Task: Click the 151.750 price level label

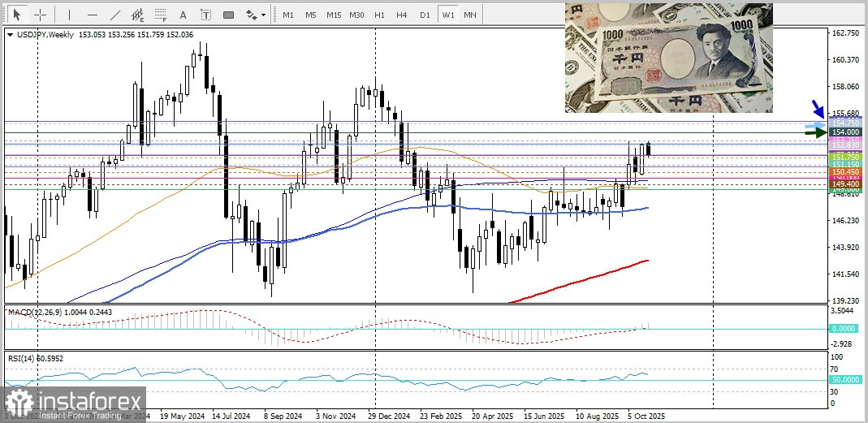Action: tap(844, 158)
